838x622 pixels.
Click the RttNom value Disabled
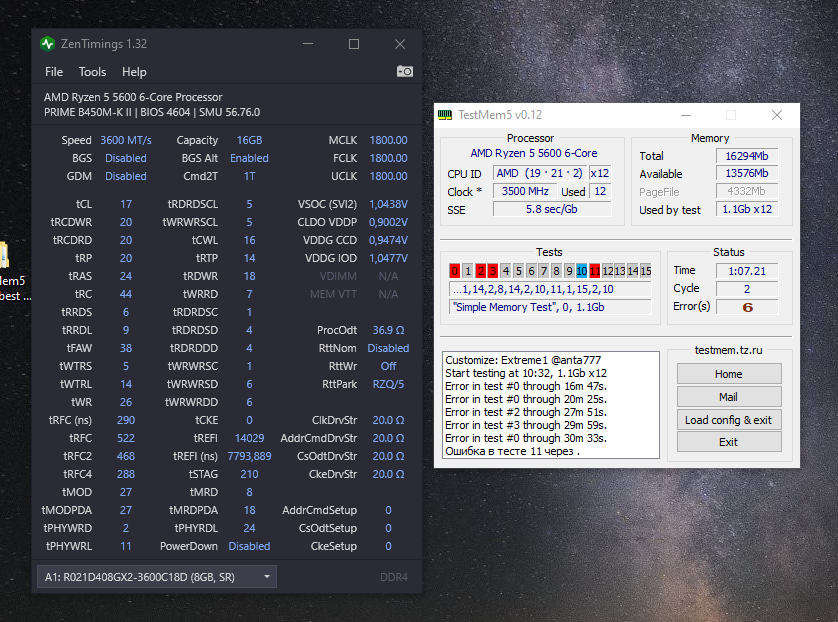coord(389,348)
